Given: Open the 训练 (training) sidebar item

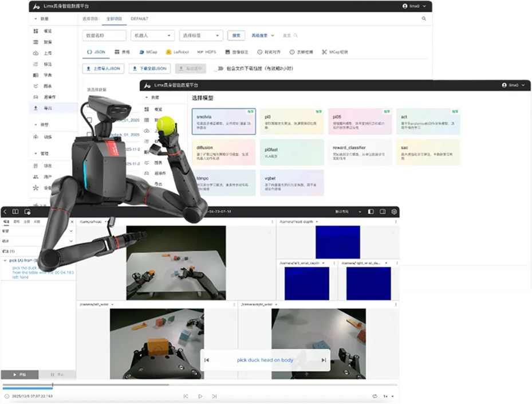Looking at the screenshot, I should (x=48, y=137).
